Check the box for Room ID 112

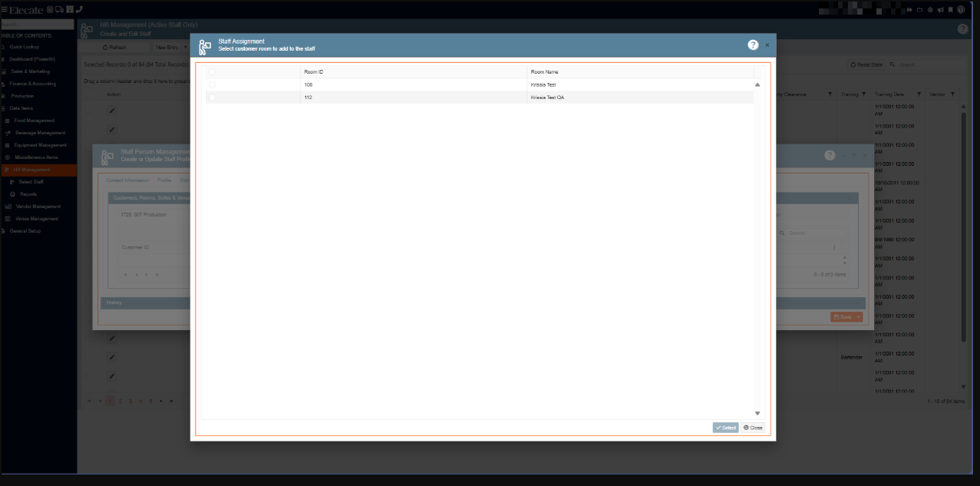(213, 98)
